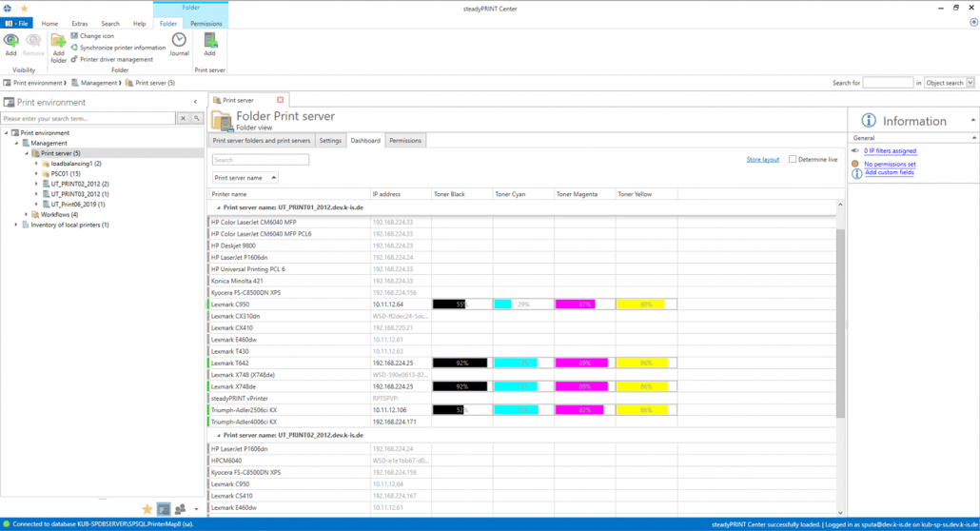Click Lexmark T642 cyan toner bar
The height and width of the screenshot is (531, 980).
pos(523,363)
